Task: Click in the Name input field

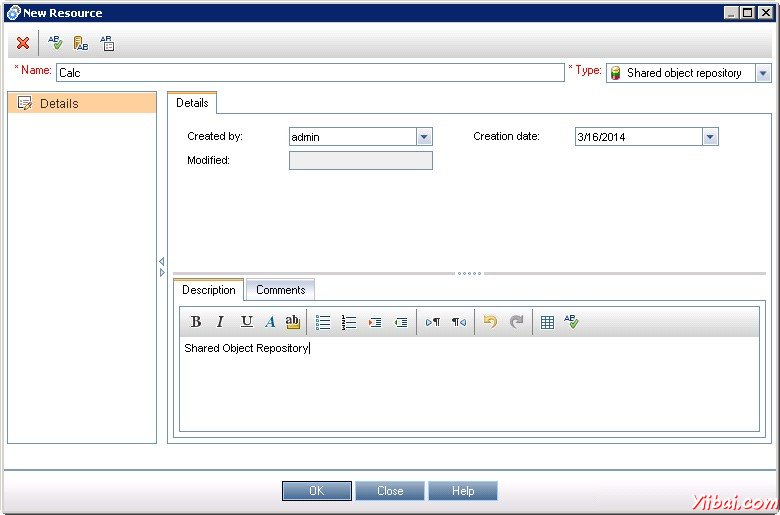Action: pyautogui.click(x=310, y=73)
